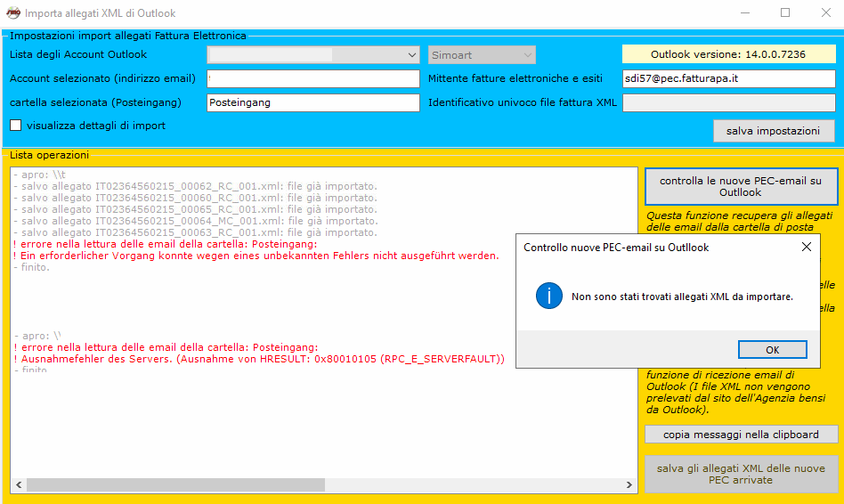Click controlla le nuove PEC-email su Outlook
This screenshot has height=504, width=844.
pos(741,186)
